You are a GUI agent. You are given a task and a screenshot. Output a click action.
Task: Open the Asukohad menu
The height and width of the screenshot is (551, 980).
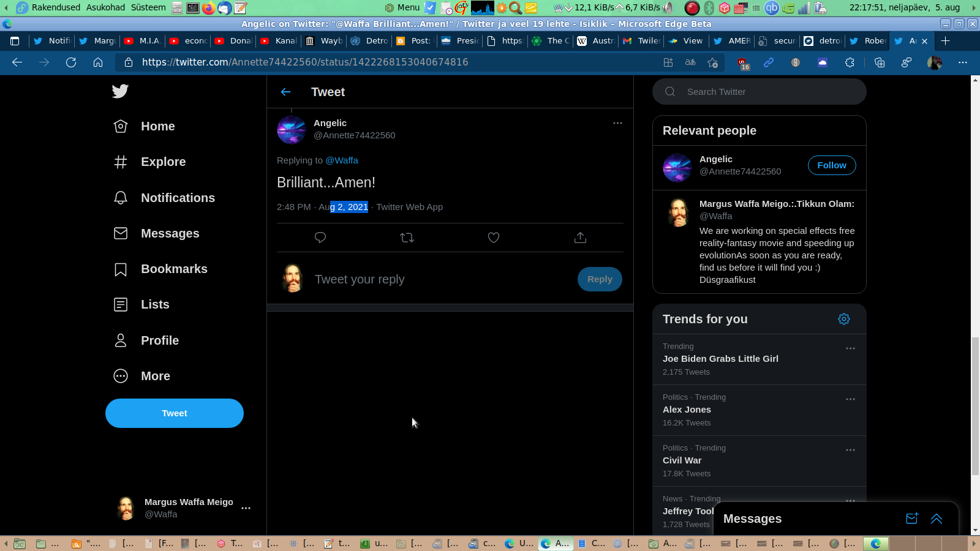(105, 7)
